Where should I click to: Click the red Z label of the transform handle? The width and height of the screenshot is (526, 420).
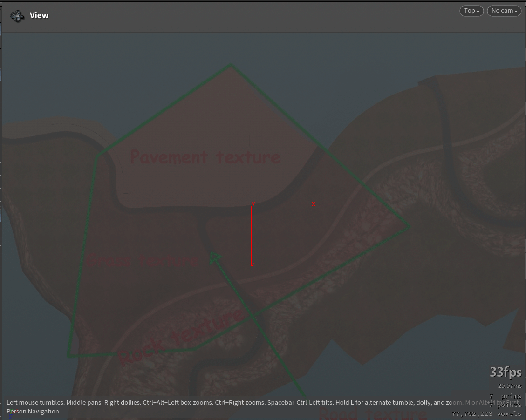coord(253,264)
